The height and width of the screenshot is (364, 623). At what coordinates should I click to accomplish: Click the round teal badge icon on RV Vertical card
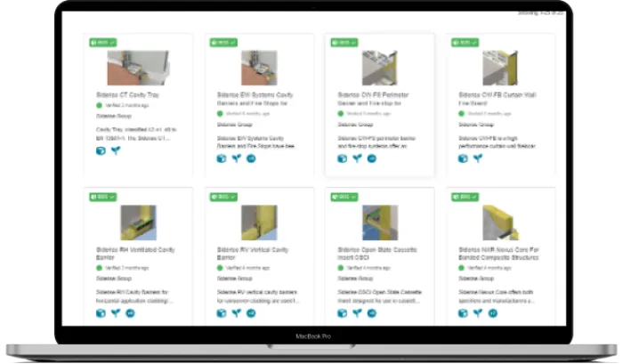(x=251, y=313)
